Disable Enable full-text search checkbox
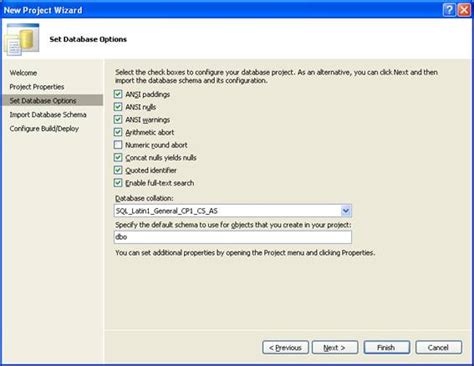 pos(118,183)
